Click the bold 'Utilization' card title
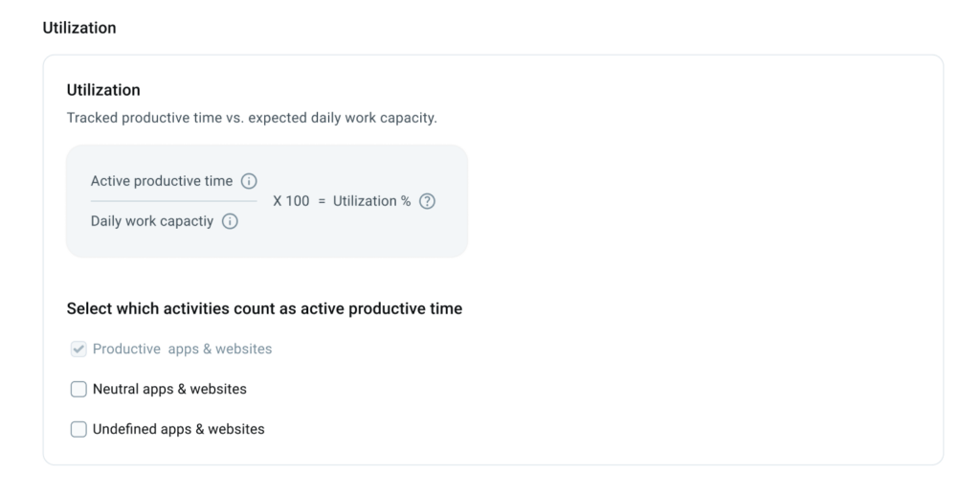The height and width of the screenshot is (497, 980). (x=103, y=90)
